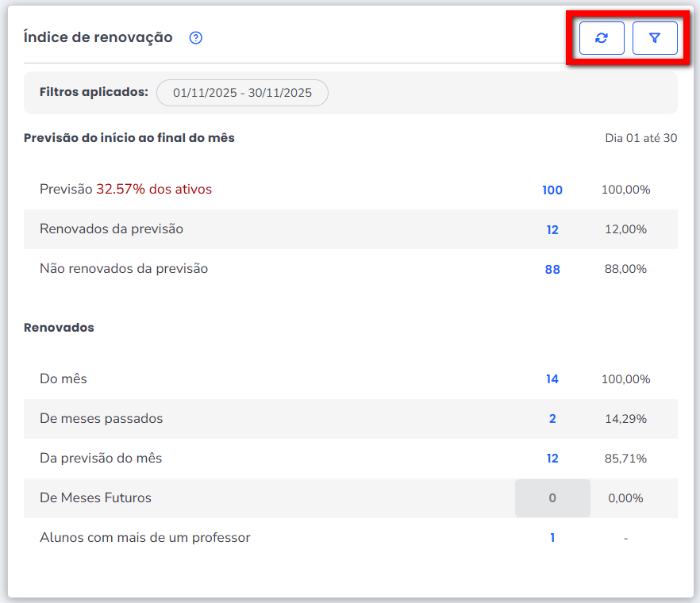700x603 pixels.
Task: Click the red 32.57% dos ativos text
Action: pos(154,189)
